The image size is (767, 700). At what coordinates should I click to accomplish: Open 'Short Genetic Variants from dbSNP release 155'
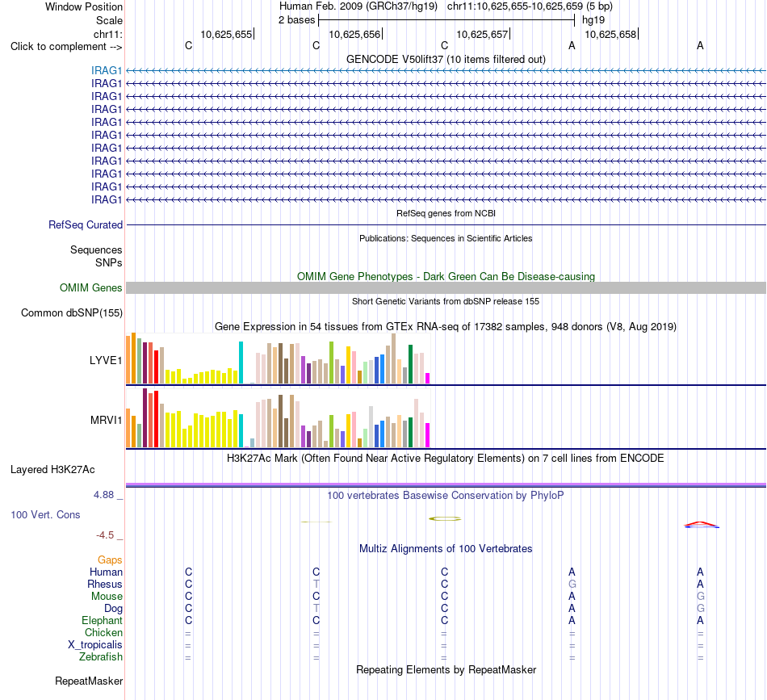[446, 301]
